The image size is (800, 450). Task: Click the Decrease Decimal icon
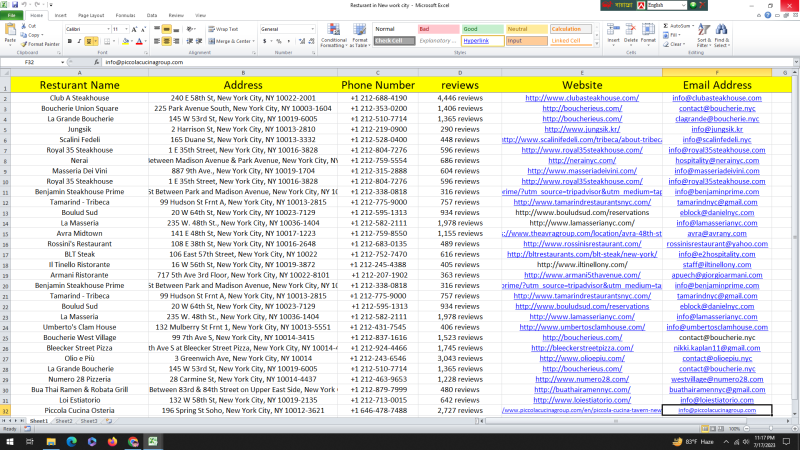tap(311, 41)
